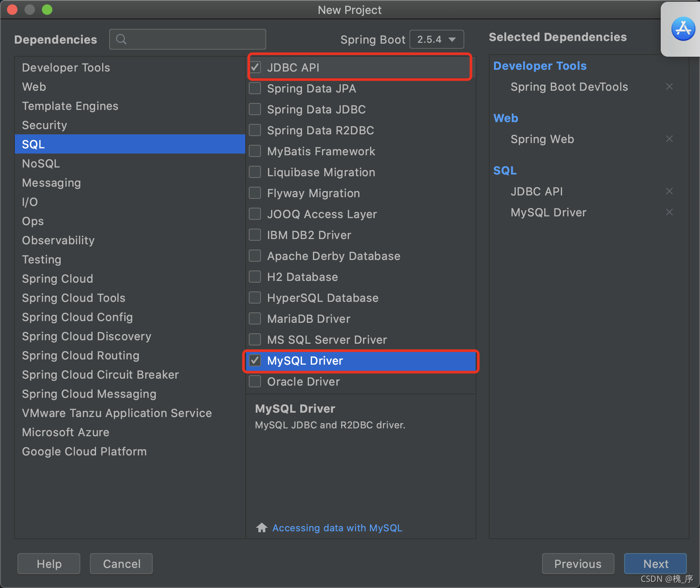Screen dimensions: 700x588
Task: Enable MariaDB Driver checkbox
Action: (255, 319)
